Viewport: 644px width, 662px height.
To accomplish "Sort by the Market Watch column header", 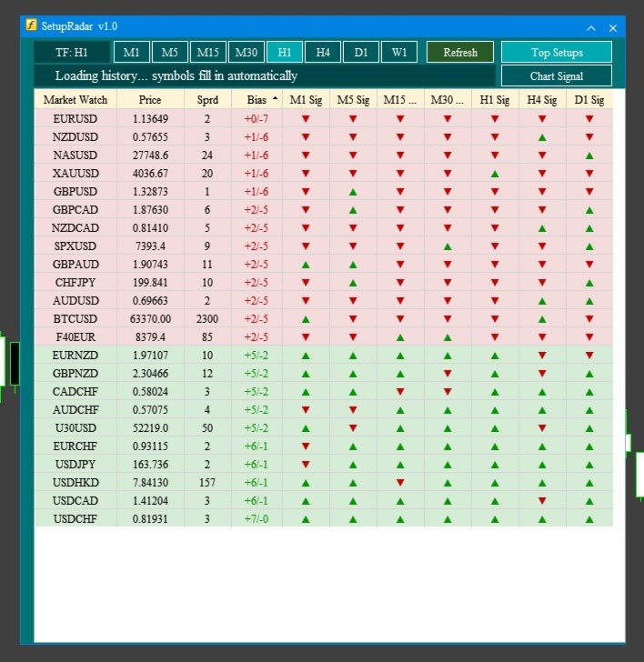I will pyautogui.click(x=75, y=100).
